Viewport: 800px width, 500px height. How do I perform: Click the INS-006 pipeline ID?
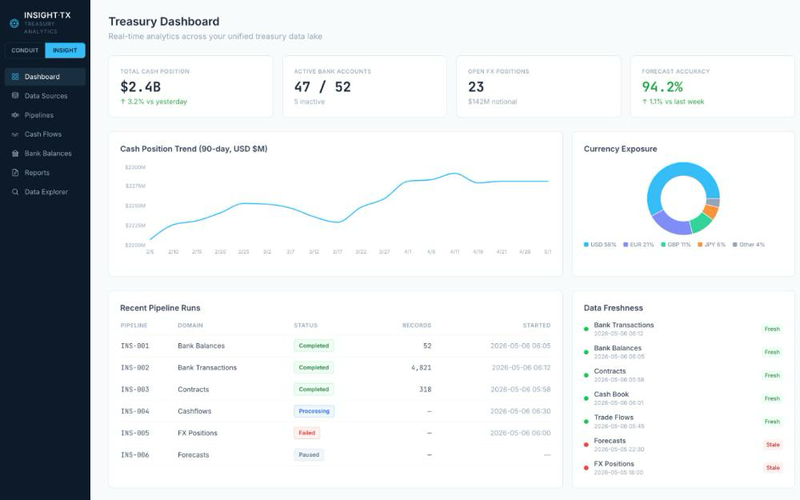coord(135,455)
